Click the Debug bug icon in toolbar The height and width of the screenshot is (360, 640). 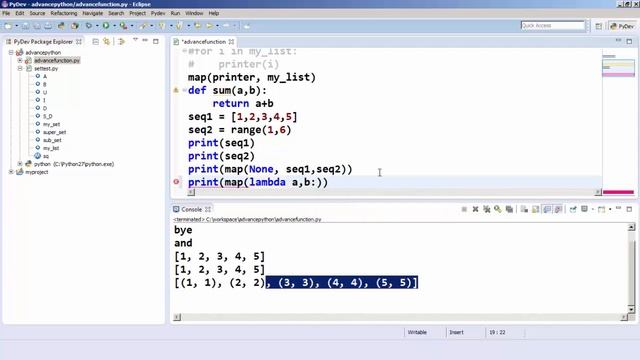(89, 26)
